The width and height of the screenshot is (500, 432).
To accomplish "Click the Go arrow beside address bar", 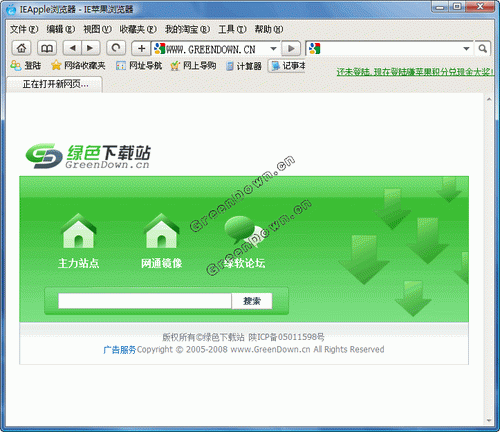I will click(291, 48).
